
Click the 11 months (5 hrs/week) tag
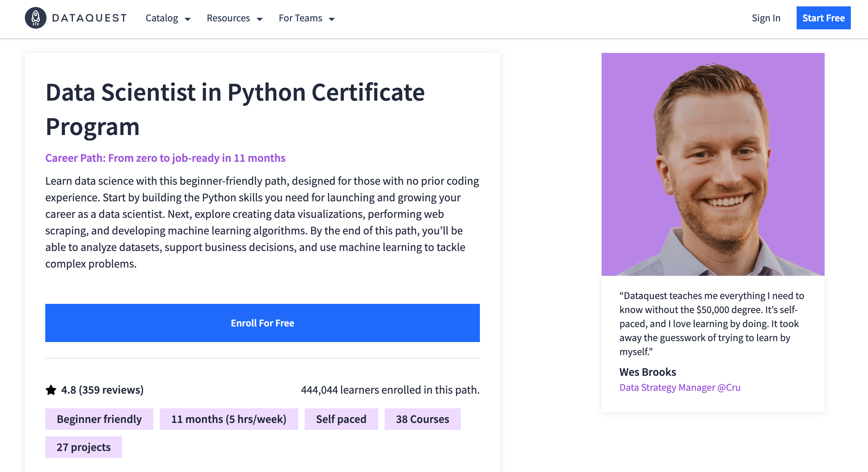228,419
